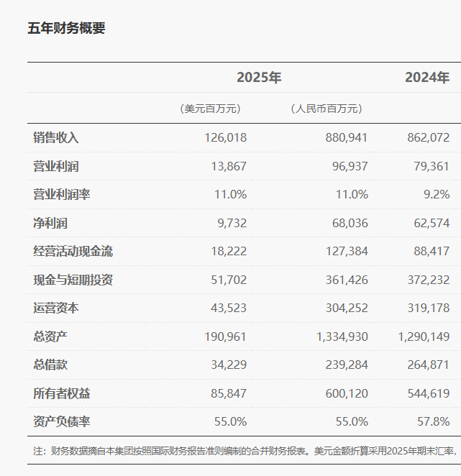Select equity value 544,619

428,393
